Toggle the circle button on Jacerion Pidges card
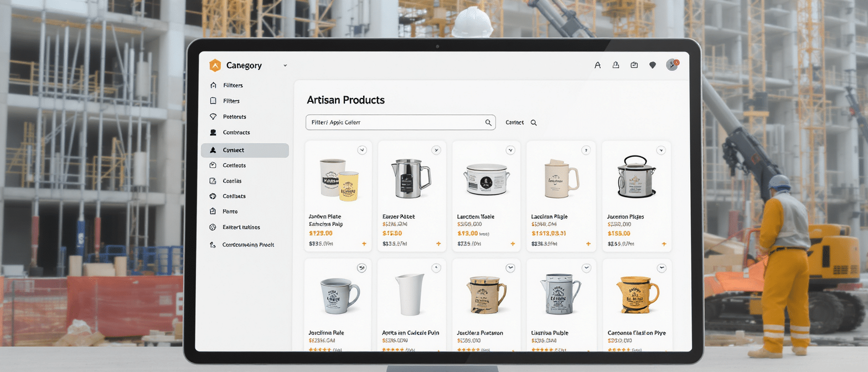Viewport: 868px width, 372px height. [x=660, y=150]
